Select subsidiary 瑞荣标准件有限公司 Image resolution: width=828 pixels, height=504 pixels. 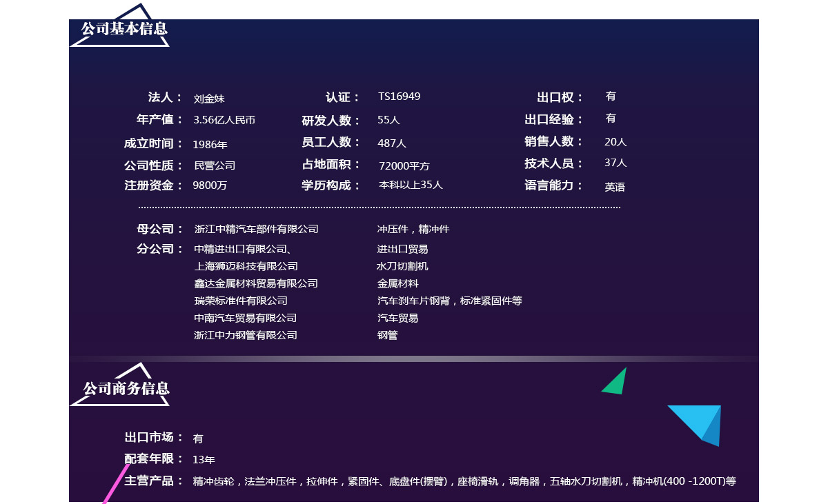tap(241, 301)
